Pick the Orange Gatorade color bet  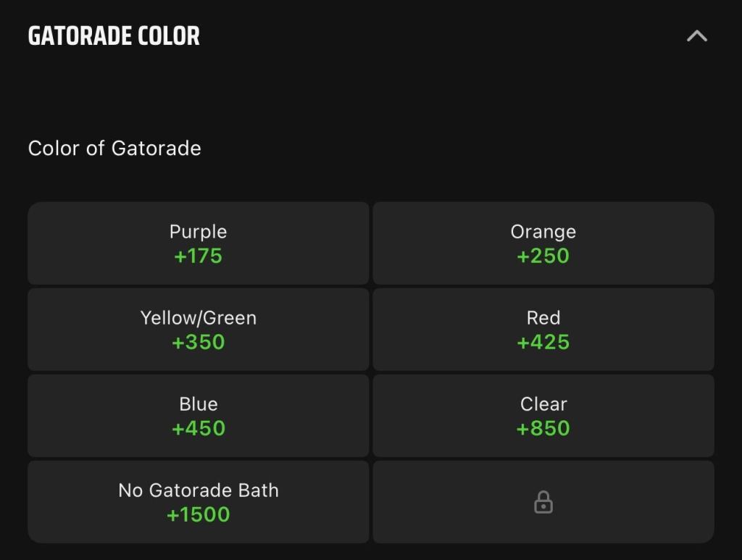pyautogui.click(x=543, y=243)
